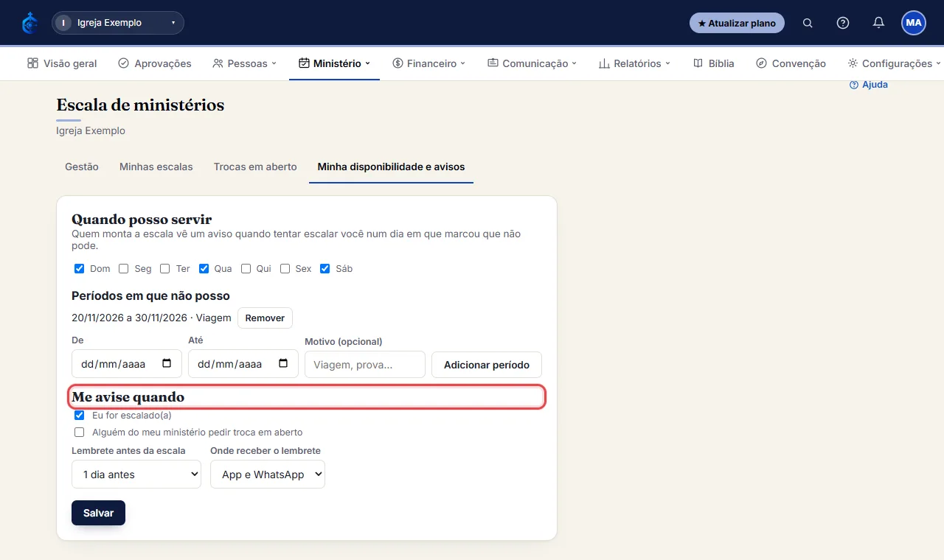Open the search magnifier icon

tap(808, 23)
